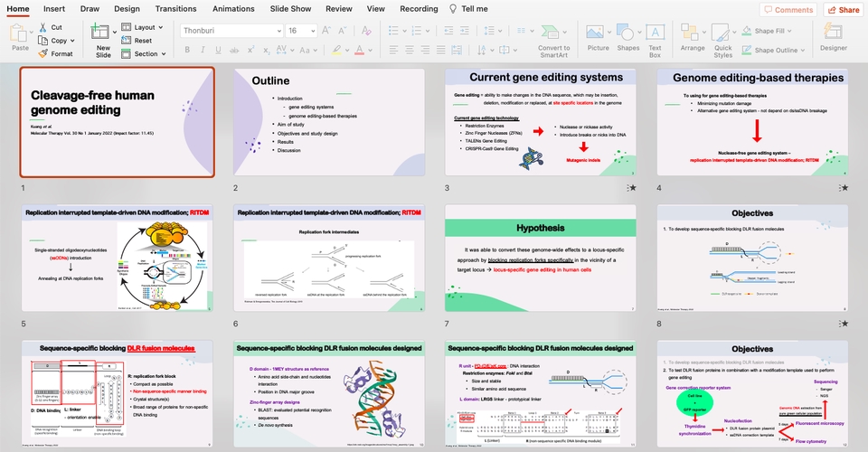Open the Animations tab
Image resolution: width=868 pixels, height=452 pixels.
click(x=233, y=9)
